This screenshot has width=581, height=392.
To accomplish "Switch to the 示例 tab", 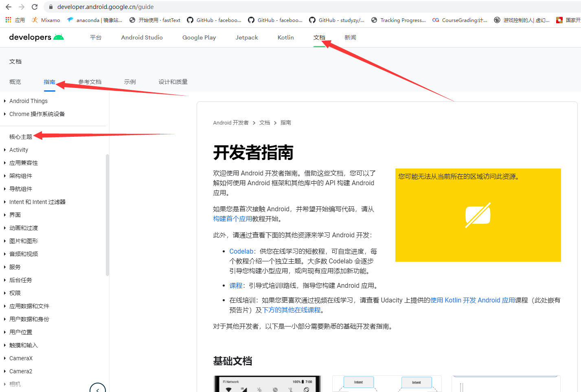I will pos(130,82).
